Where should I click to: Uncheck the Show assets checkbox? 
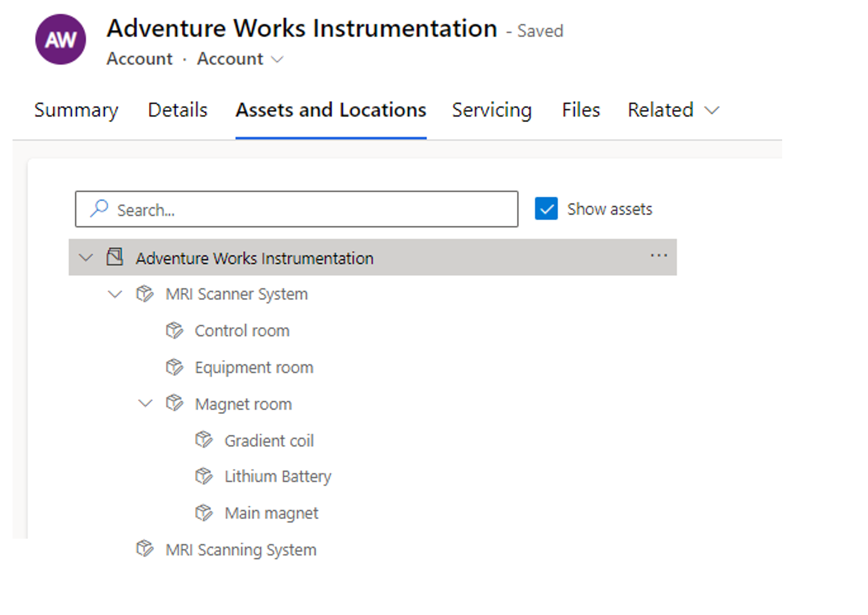tap(546, 209)
